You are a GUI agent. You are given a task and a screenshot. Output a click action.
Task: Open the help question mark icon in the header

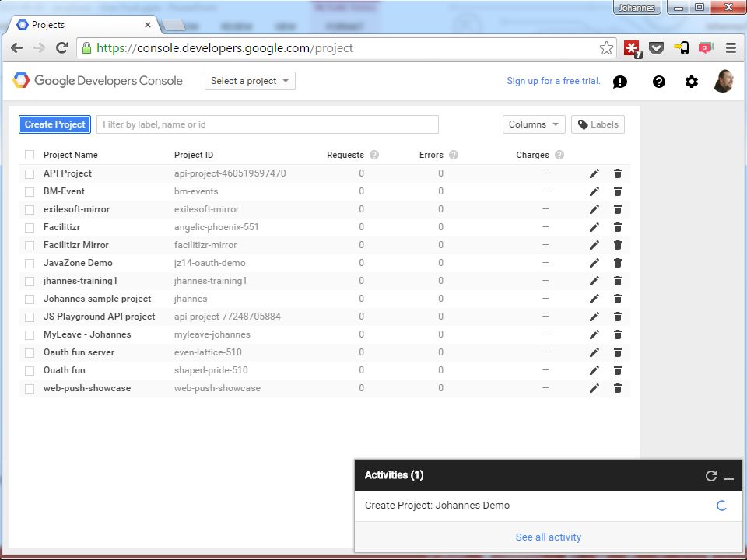659,82
